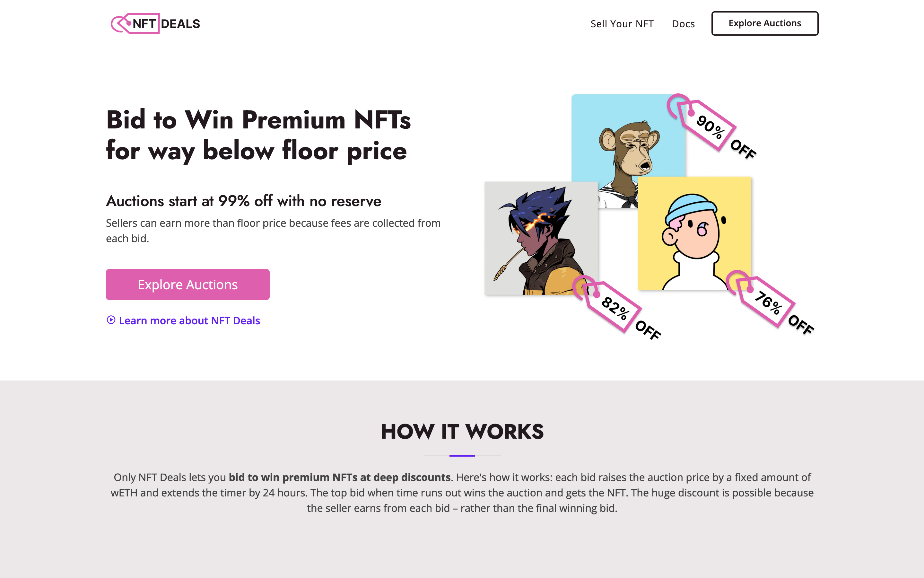
Task: Open the Sell Your NFT page
Action: pyautogui.click(x=622, y=23)
